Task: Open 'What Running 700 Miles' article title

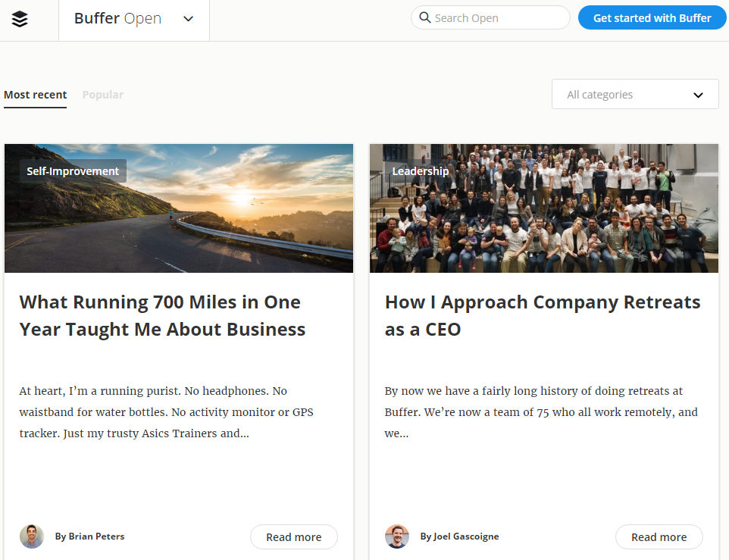Action: 162,315
